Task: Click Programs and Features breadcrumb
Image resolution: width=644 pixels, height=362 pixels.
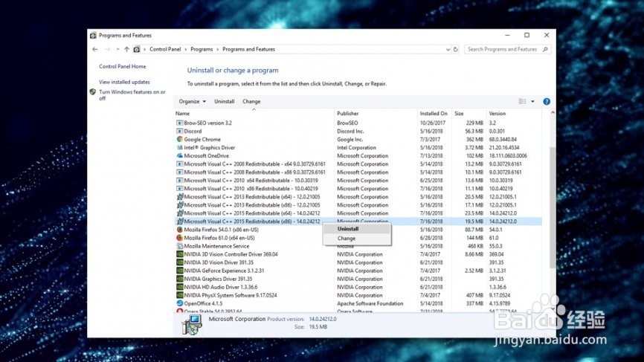Action: 248,49
